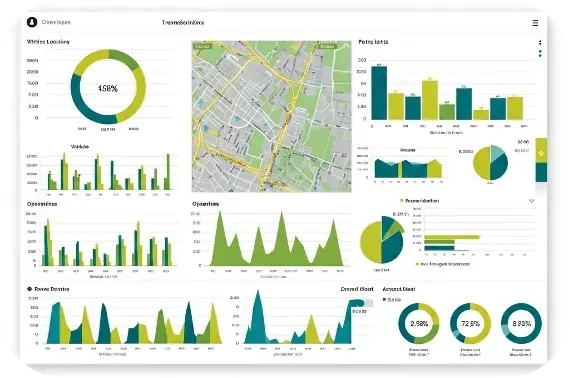Click the teal side tab below the circle icon
This screenshot has height=378, width=570.
(541, 172)
